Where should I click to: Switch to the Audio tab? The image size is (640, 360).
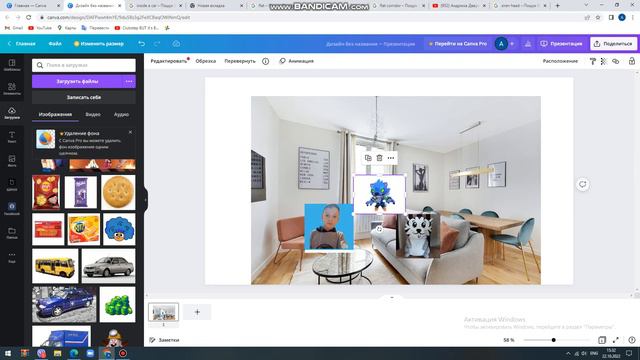coord(121,115)
